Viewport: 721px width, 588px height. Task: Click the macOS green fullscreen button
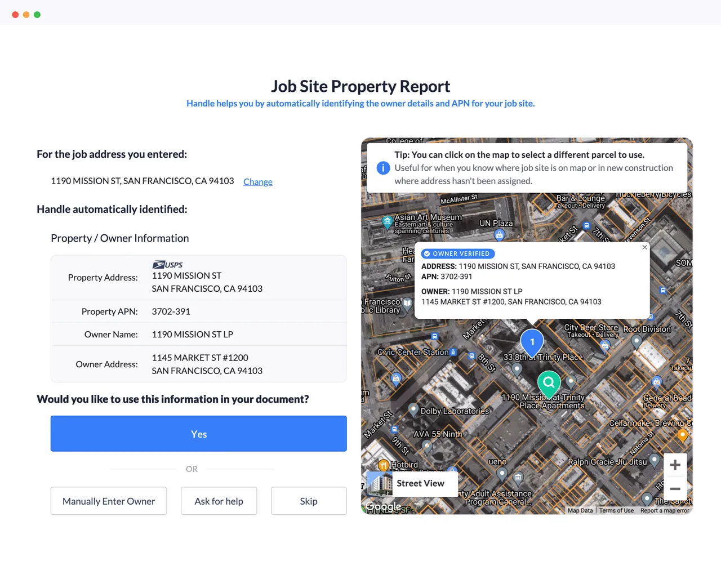pos(37,15)
